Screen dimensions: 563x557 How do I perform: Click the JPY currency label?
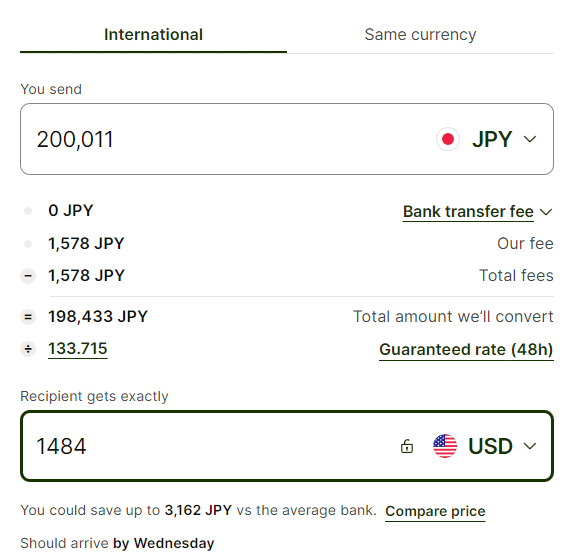tap(492, 139)
